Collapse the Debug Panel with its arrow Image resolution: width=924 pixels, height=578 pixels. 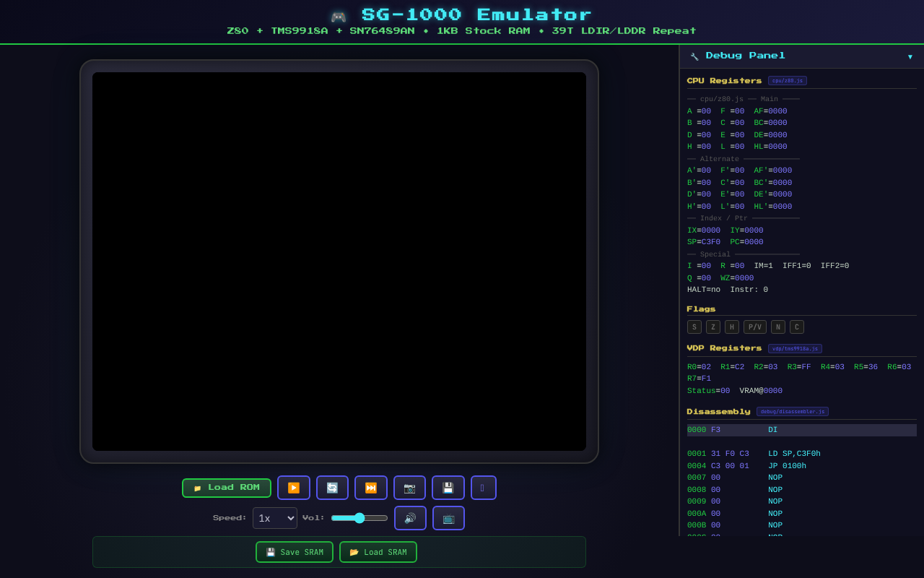(x=910, y=56)
